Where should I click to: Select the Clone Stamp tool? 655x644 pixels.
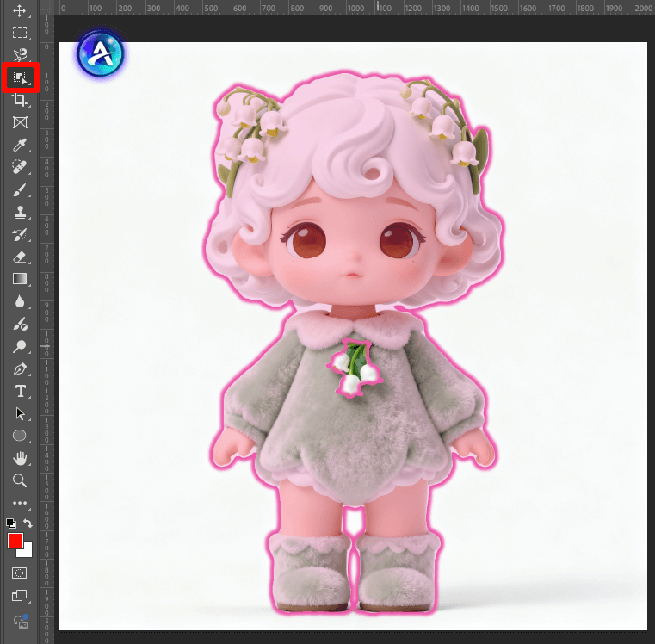(20, 212)
